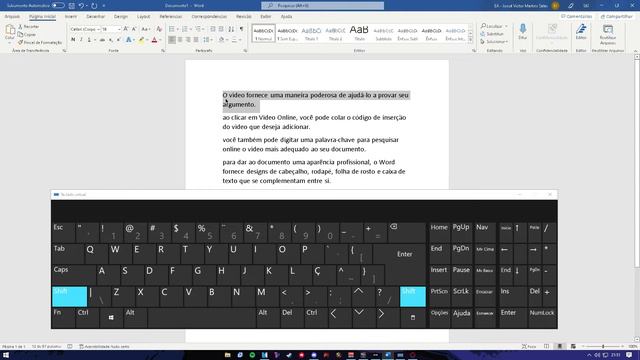The image size is (640, 360).
Task: Toggle underline formatting
Action: (89, 40)
